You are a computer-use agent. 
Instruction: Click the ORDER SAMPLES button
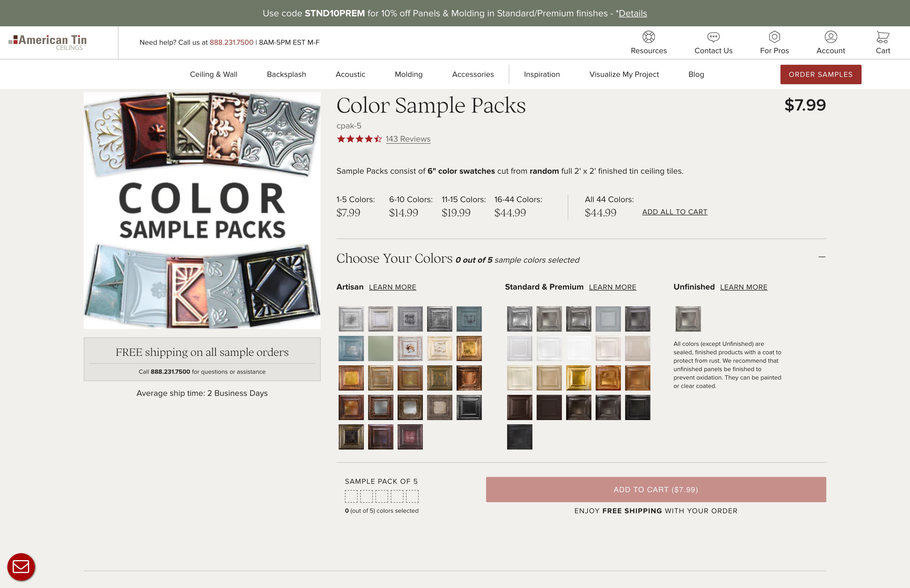point(820,74)
